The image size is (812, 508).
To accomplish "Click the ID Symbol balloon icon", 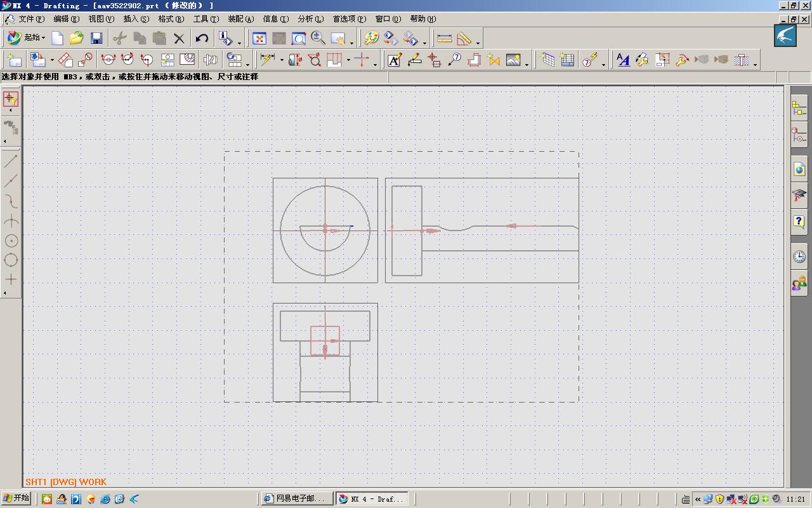I will (x=454, y=60).
